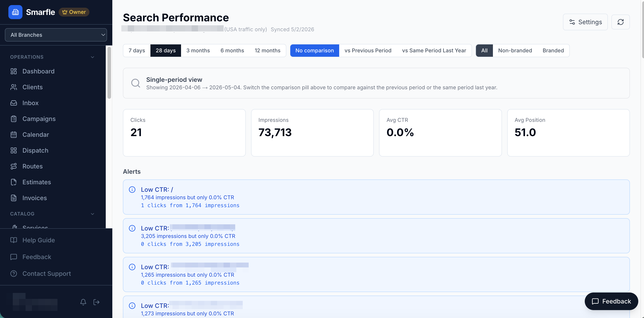Click the main page scrollbar thumb
Viewport: 644px width, 318px height.
pyautogui.click(x=642, y=29)
